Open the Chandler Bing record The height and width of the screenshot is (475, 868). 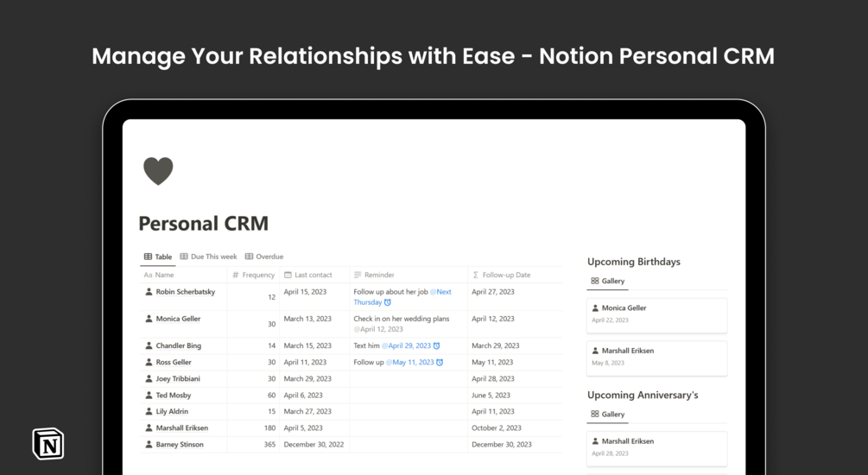point(178,346)
